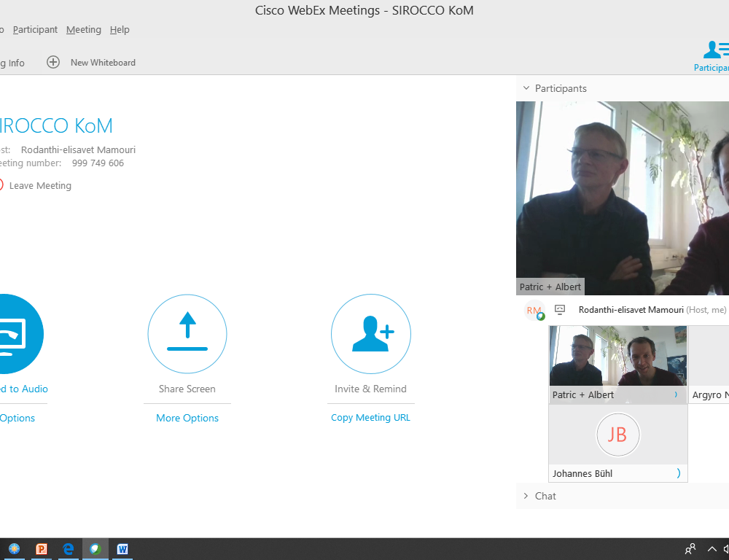Collapse the Participants panel section
The height and width of the screenshot is (560, 729).
[x=526, y=88]
